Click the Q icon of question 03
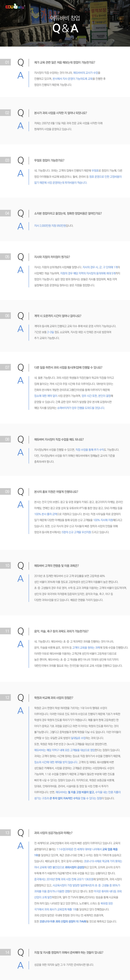This screenshot has height=980, width=130. click(21, 160)
